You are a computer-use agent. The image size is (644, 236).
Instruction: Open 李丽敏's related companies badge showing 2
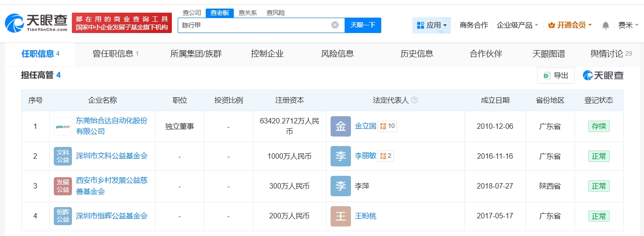coord(386,156)
